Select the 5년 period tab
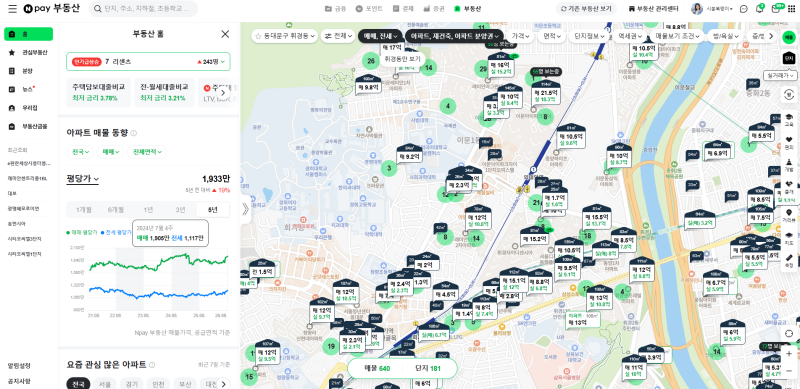Viewport: 800px width, 389px height. [x=213, y=210]
